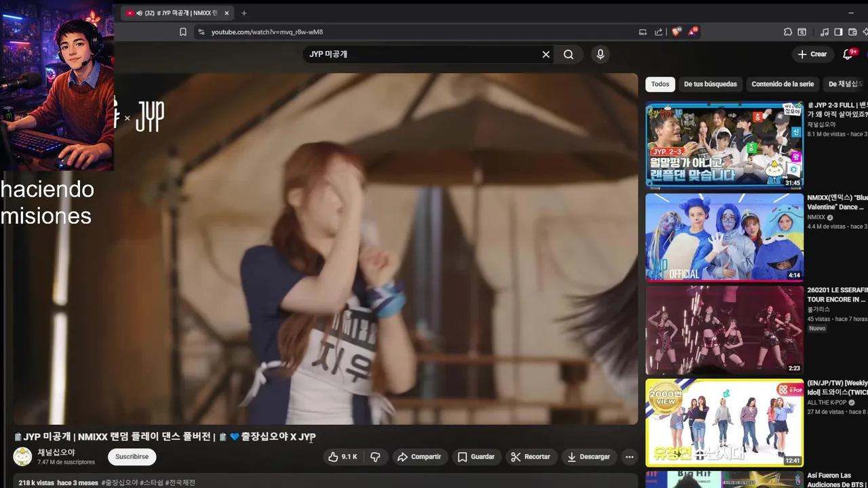868x488 pixels.
Task: Open more actions three-dot menu under video
Action: click(x=629, y=457)
